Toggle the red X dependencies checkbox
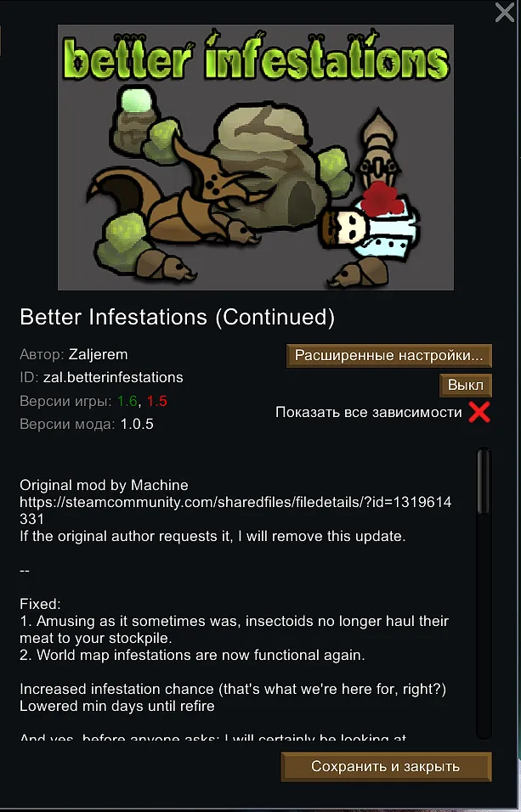This screenshot has height=812, width=521. (479, 412)
